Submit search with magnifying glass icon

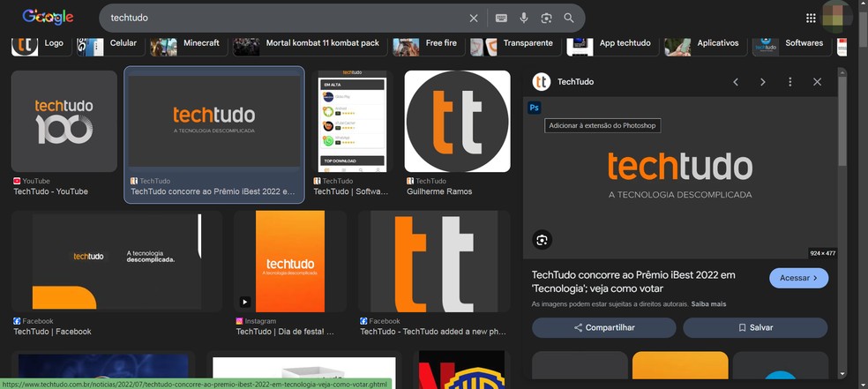point(568,19)
